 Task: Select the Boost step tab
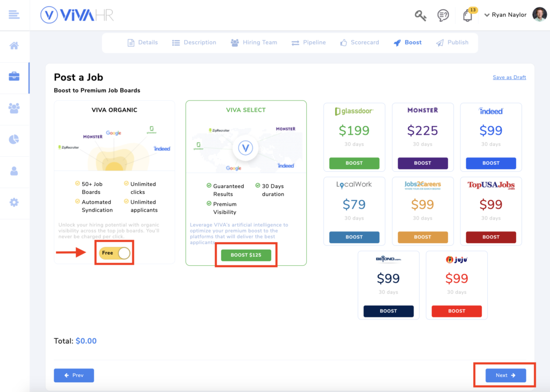(x=408, y=42)
